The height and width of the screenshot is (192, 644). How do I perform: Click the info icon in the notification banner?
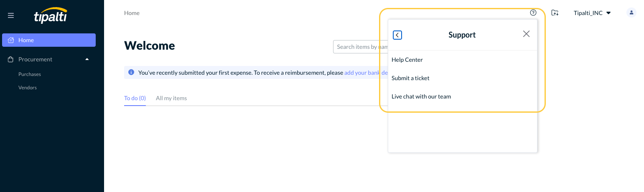(x=131, y=72)
